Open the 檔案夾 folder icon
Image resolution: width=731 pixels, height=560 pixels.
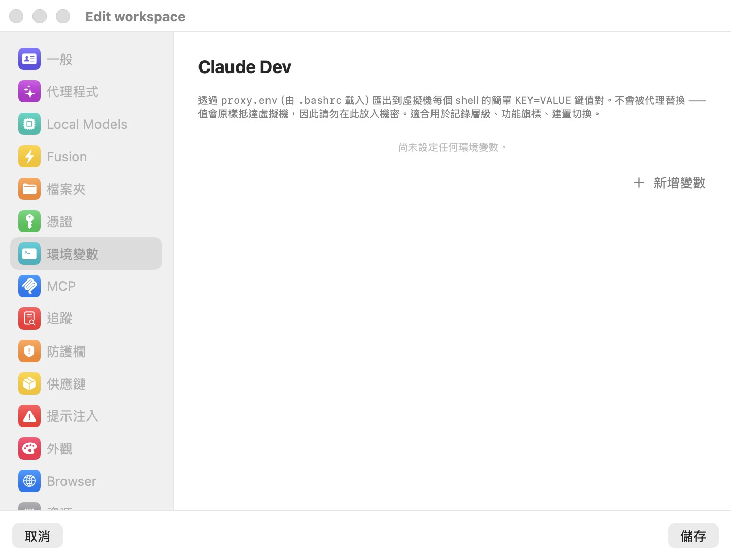pyautogui.click(x=29, y=189)
